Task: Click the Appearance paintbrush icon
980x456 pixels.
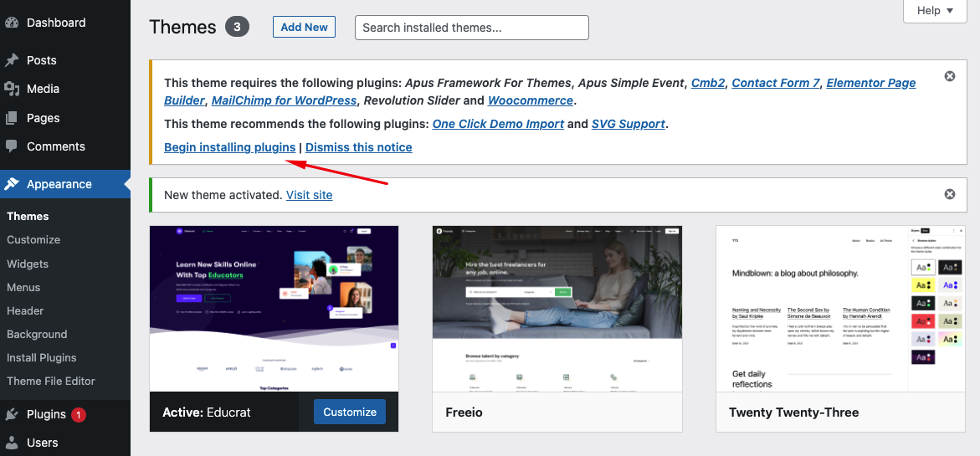Action: point(12,184)
